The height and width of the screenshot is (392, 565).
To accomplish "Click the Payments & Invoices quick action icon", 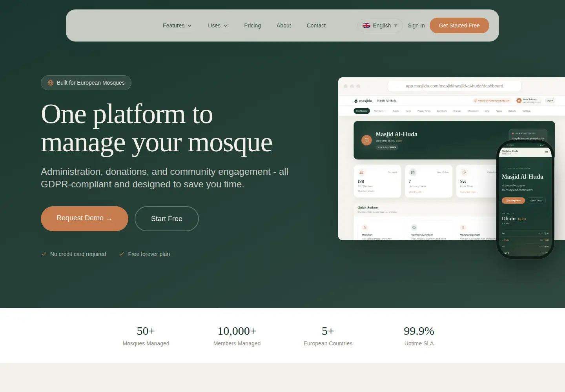I will 414,227.
